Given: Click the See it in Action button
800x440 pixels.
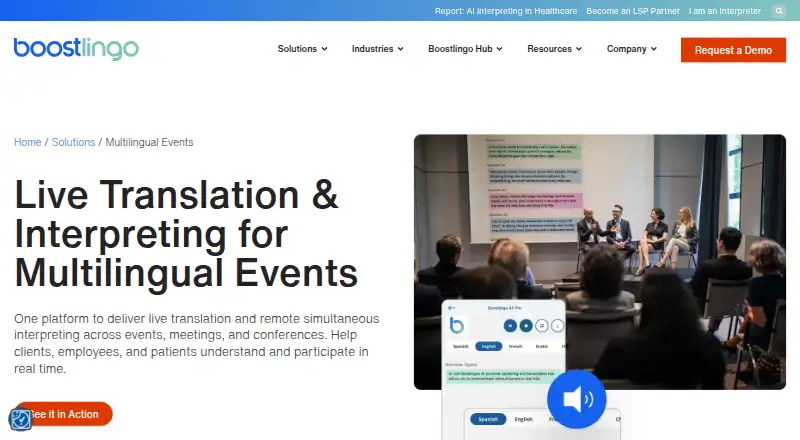Looking at the screenshot, I should pos(63,414).
